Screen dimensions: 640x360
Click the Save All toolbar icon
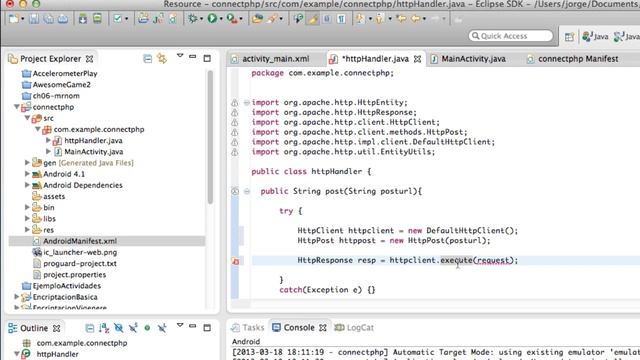(x=48, y=19)
